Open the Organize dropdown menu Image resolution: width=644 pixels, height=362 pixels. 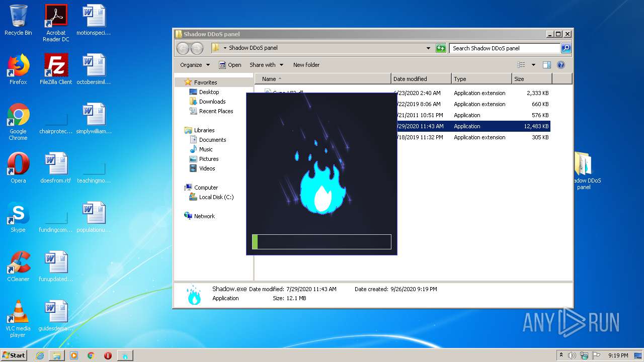click(195, 65)
